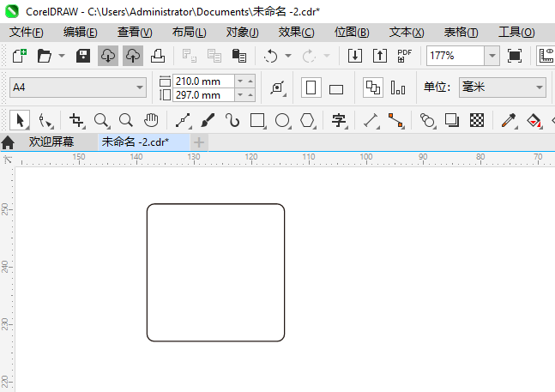Viewport: 555px width, 392px height.
Task: Select the Interactive Fill bucket tool
Action: (534, 121)
